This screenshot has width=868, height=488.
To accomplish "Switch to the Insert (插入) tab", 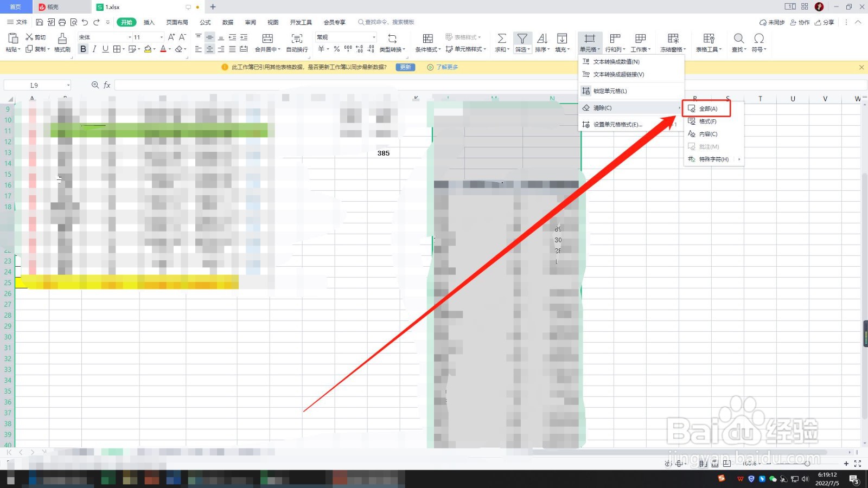I will (x=149, y=22).
